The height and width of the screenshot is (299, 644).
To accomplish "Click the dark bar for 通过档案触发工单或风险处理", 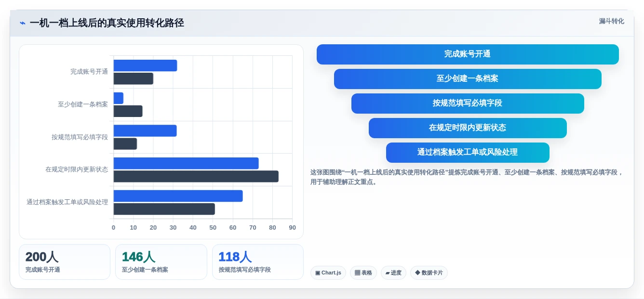I will 164,209.
